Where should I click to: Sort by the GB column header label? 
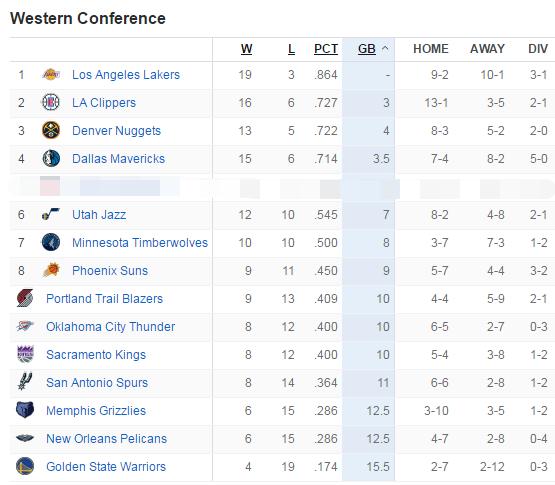click(367, 49)
